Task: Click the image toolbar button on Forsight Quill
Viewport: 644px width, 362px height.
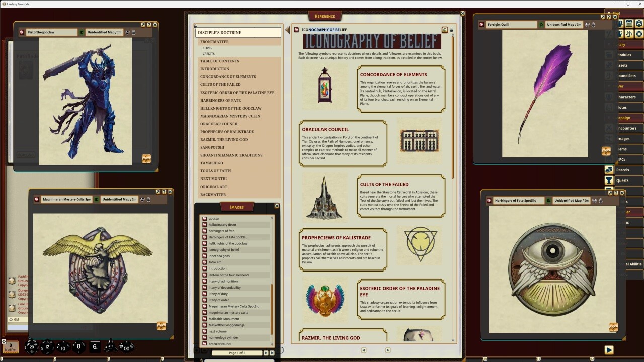Action: coord(606,151)
